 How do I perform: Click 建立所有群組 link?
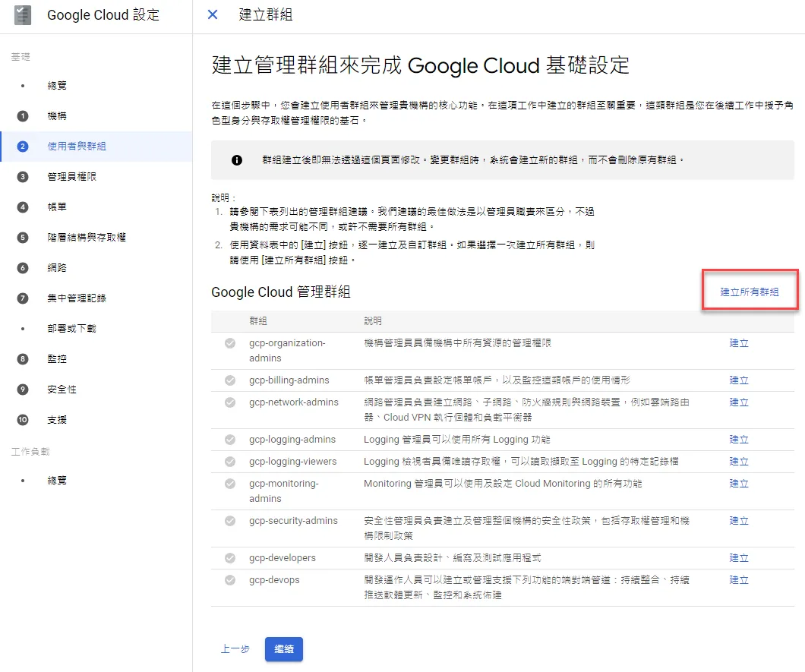pyautogui.click(x=750, y=292)
